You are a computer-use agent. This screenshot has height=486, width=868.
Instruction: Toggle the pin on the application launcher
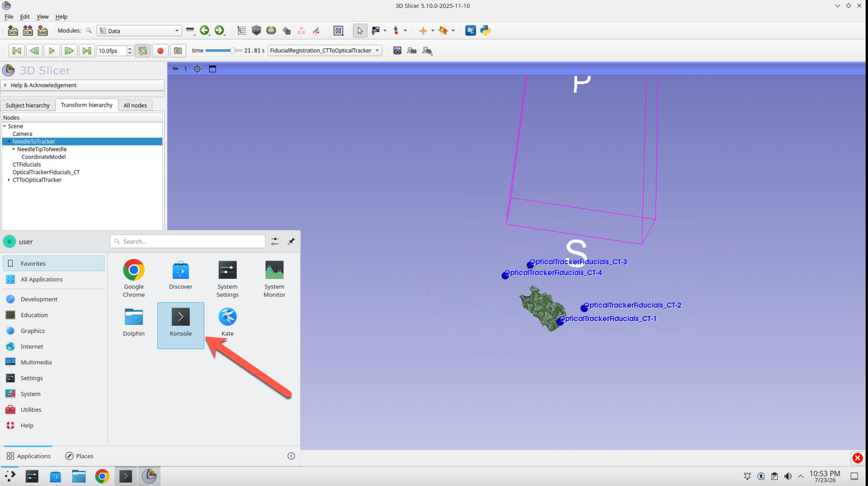[x=291, y=241]
